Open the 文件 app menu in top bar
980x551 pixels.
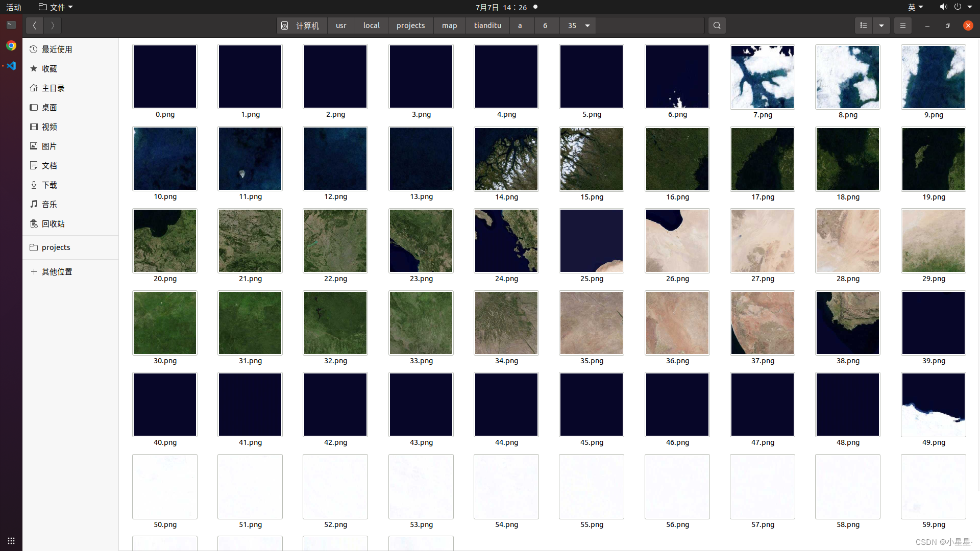pyautogui.click(x=56, y=7)
